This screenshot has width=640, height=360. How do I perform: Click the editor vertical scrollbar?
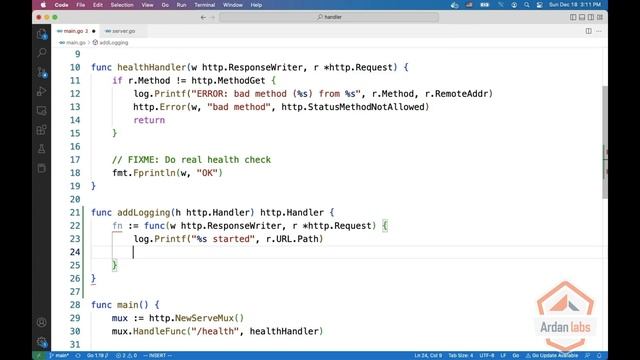click(x=605, y=142)
